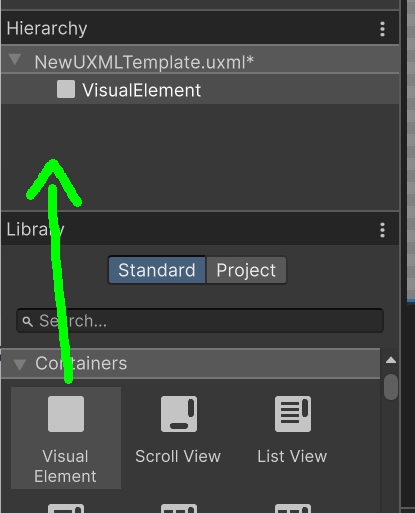This screenshot has height=513, width=415.
Task: Open the Library panel options menu
Action: tap(382, 230)
